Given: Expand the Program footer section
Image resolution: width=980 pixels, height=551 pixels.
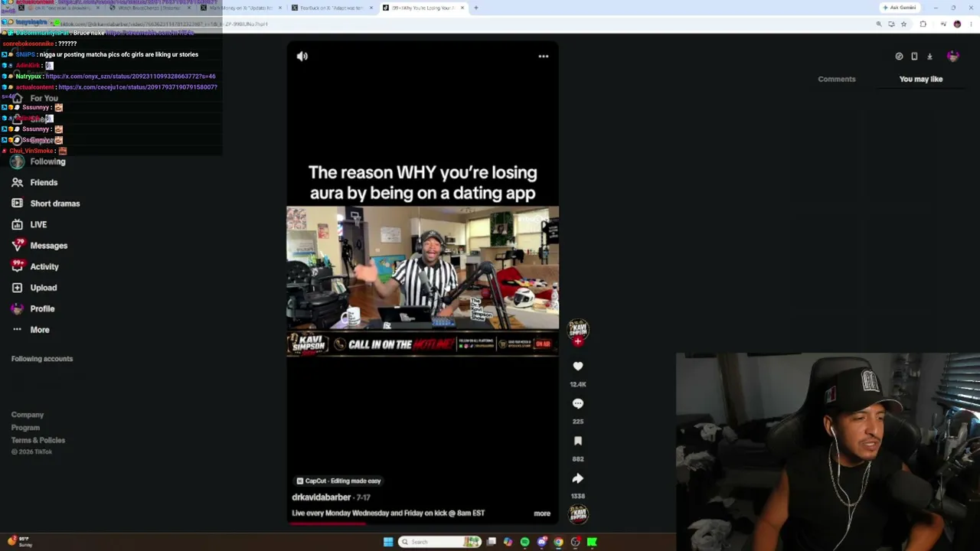Looking at the screenshot, I should [25, 428].
